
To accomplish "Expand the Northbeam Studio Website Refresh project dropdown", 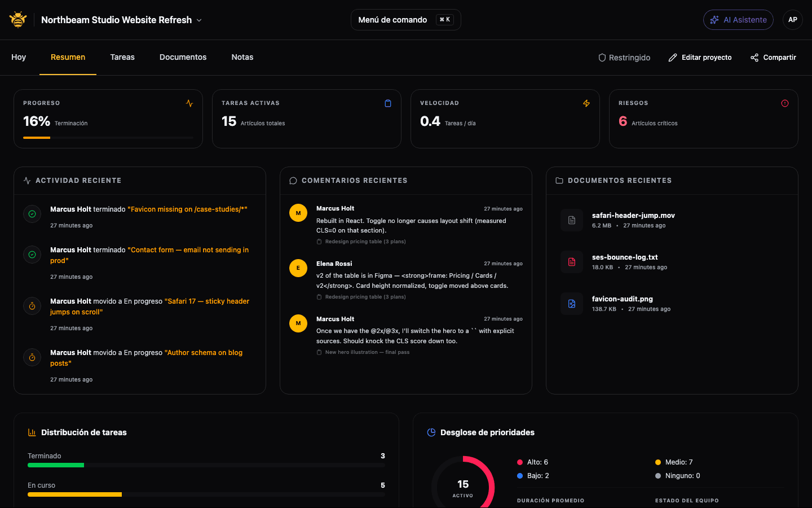I will click(x=198, y=20).
